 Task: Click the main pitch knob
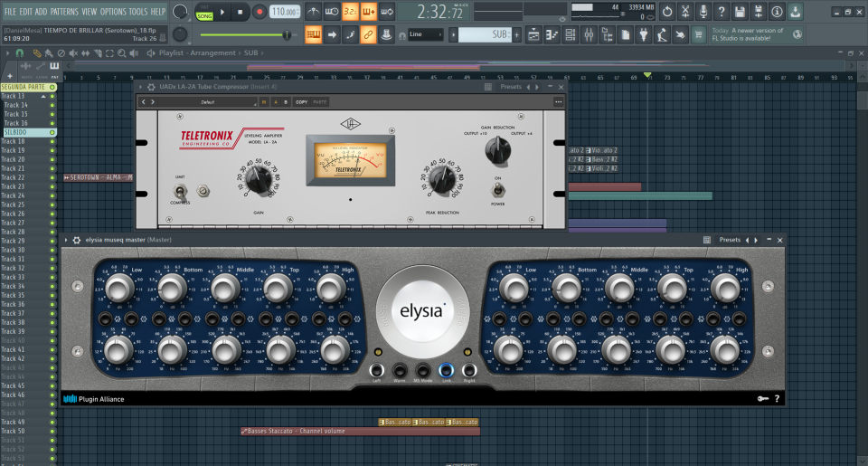180,34
